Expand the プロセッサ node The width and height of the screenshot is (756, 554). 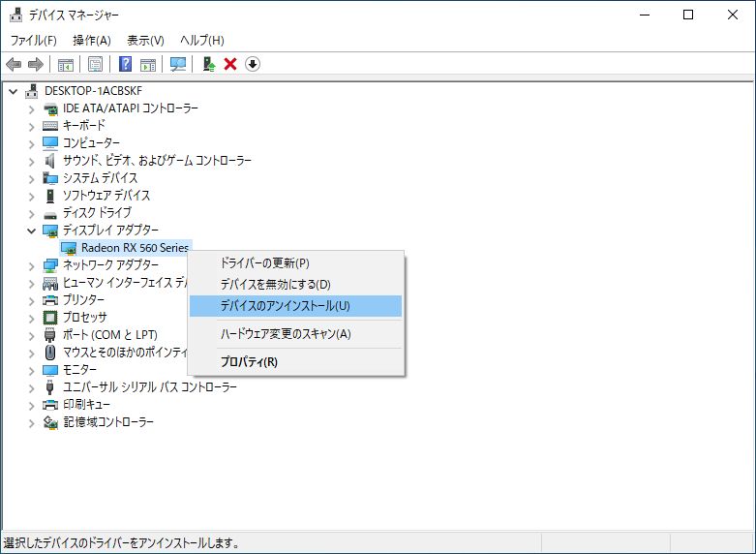tap(31, 319)
